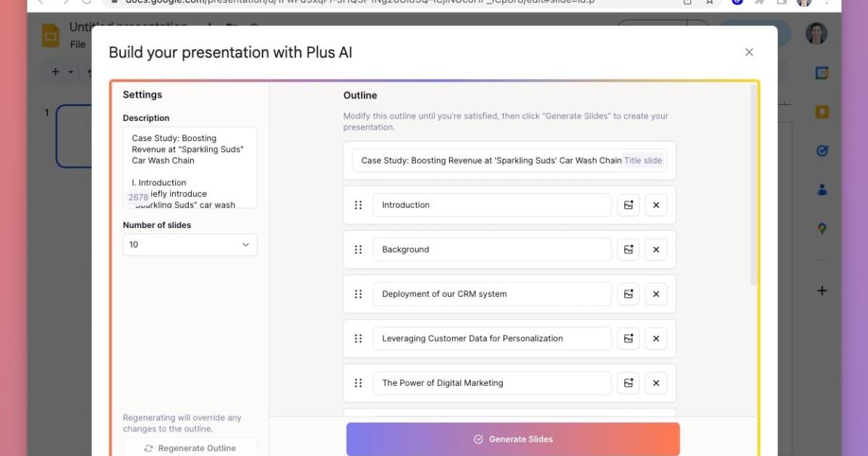Open the File menu

pos(77,44)
